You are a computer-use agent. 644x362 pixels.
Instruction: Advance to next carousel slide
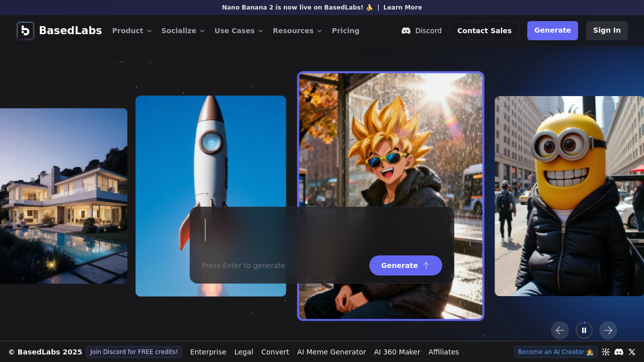pyautogui.click(x=608, y=330)
